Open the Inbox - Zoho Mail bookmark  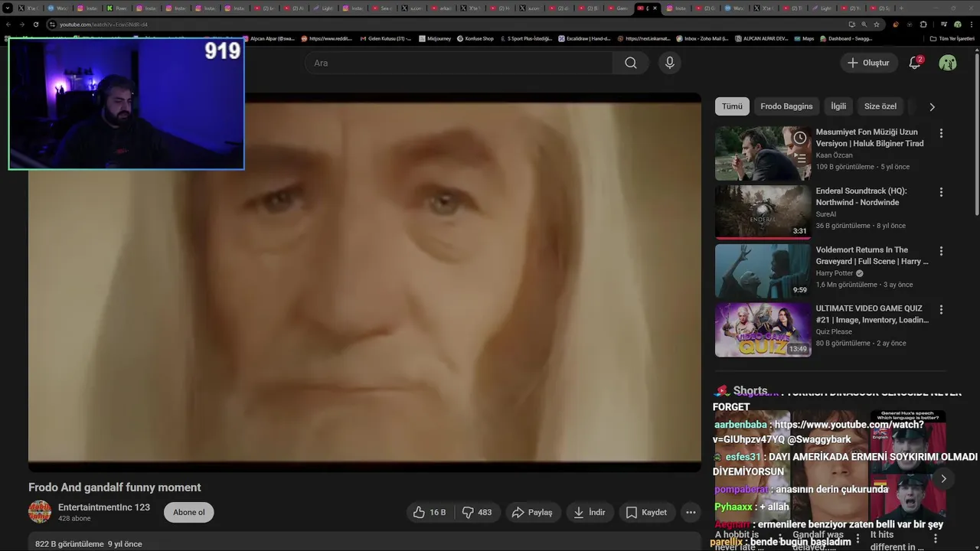(702, 38)
